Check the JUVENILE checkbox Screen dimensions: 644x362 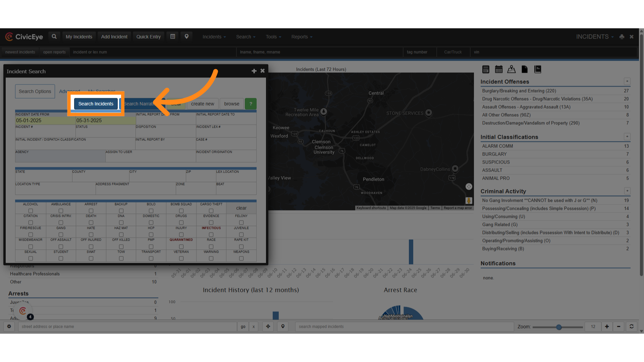241,235
